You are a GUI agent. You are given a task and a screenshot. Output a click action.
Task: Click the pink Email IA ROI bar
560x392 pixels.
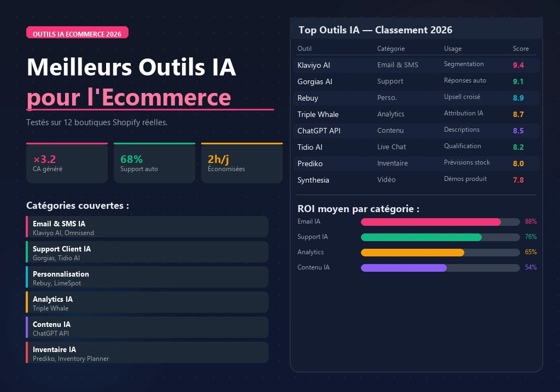click(431, 222)
